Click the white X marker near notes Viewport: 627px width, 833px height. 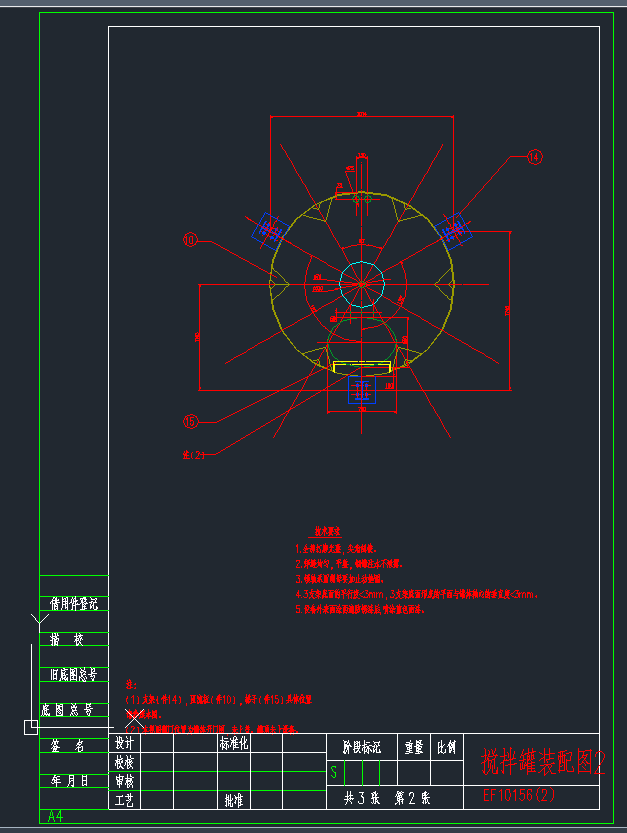135,717
